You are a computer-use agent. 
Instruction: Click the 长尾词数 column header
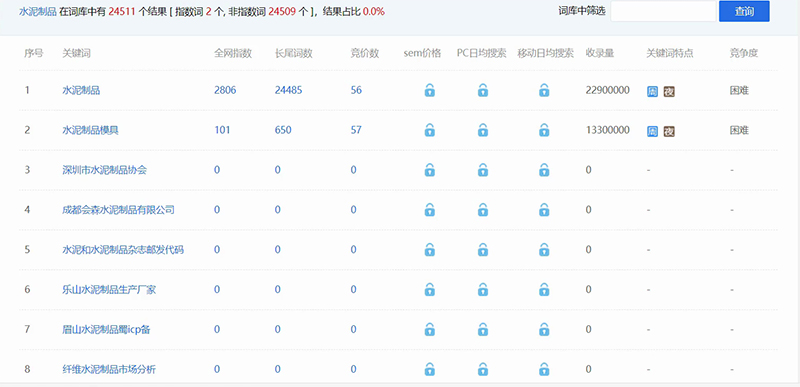(x=293, y=54)
